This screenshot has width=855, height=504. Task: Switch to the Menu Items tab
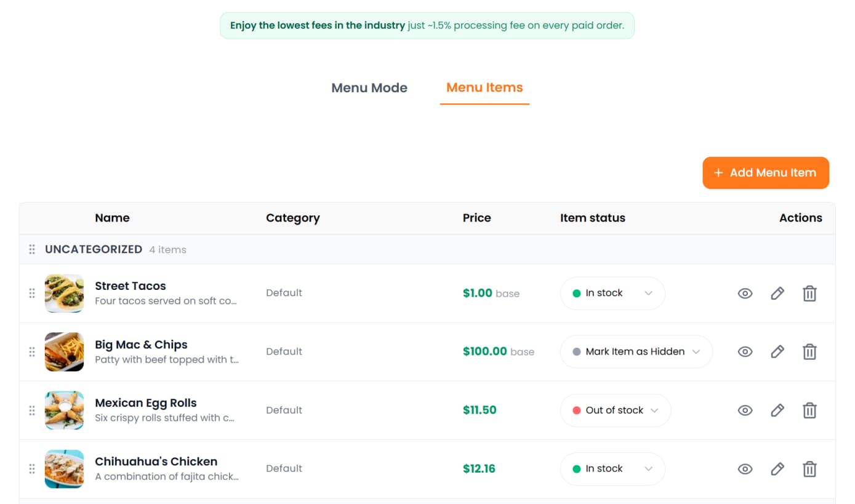coord(484,87)
